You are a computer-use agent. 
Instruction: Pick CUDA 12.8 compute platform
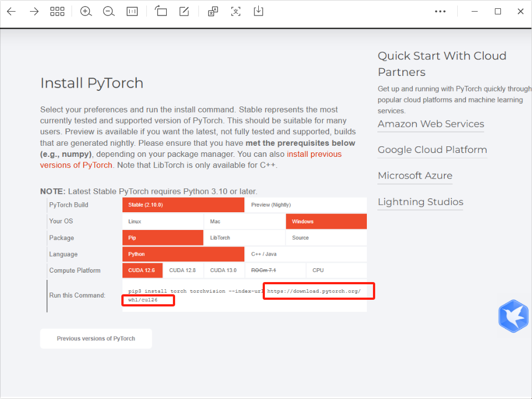point(182,270)
